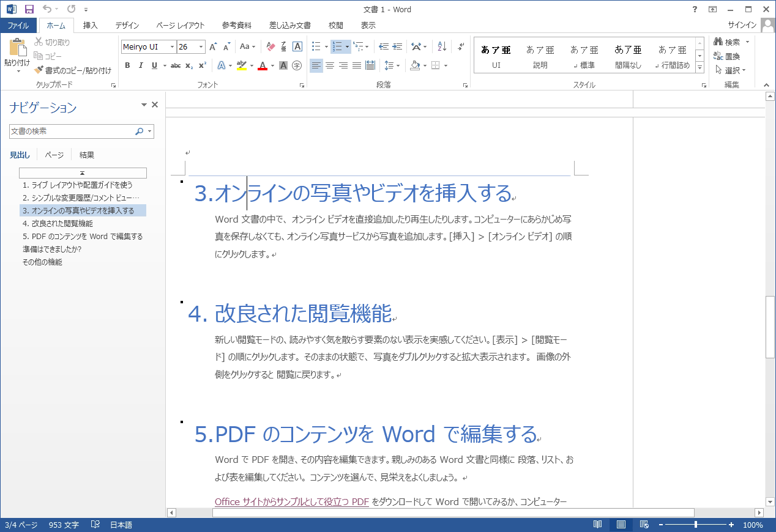Click the Sort icon in paragraph group
The height and width of the screenshot is (532, 776).
(x=442, y=46)
